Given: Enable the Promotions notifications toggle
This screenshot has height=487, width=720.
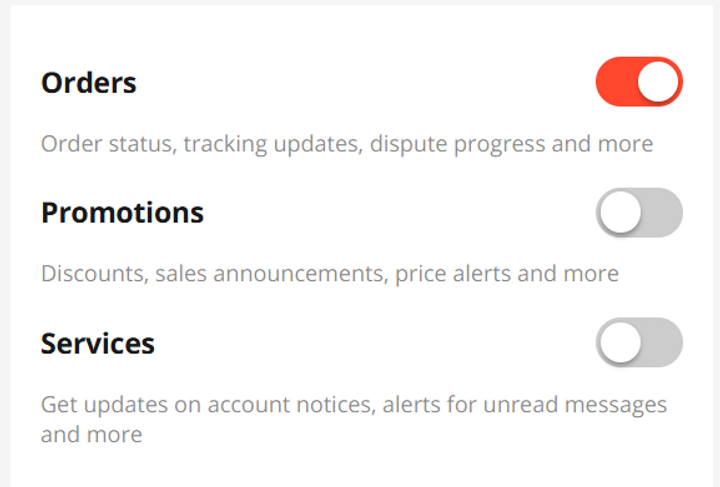Looking at the screenshot, I should tap(639, 213).
